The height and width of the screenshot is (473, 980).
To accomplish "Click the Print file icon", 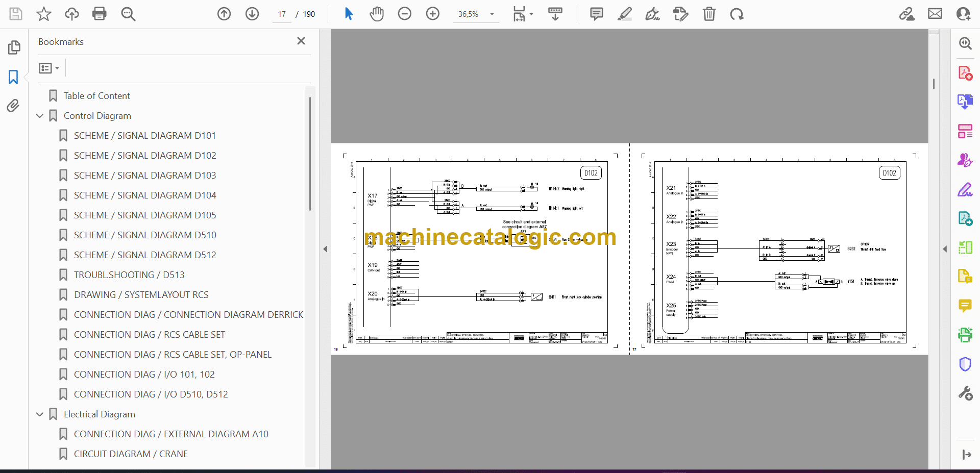I will [x=99, y=14].
